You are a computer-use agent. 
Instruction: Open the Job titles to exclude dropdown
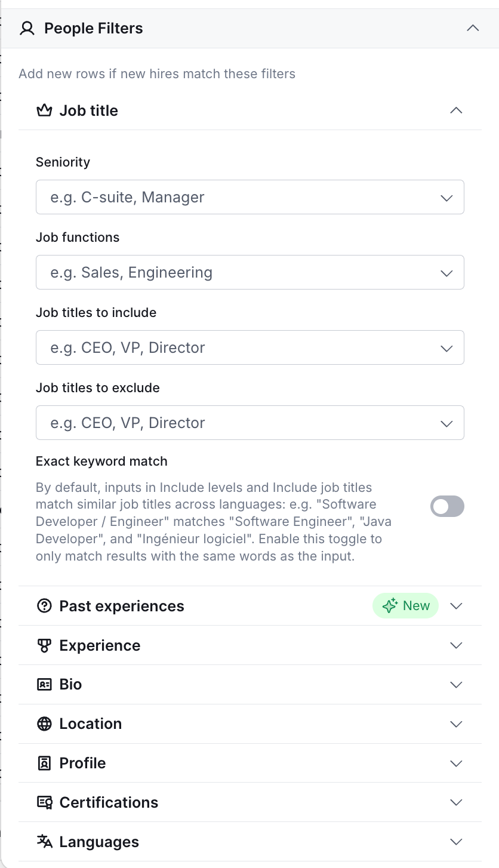pos(250,423)
